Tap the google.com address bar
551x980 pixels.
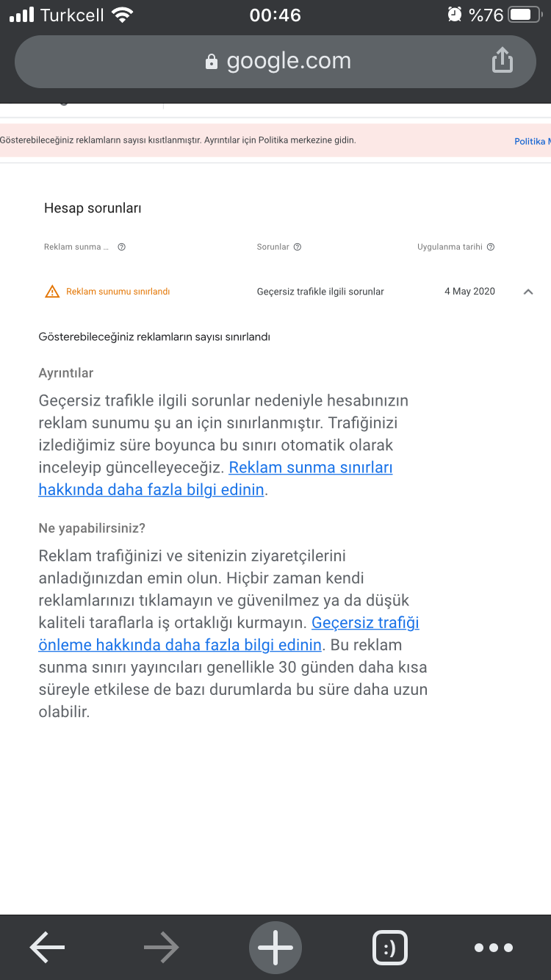275,62
